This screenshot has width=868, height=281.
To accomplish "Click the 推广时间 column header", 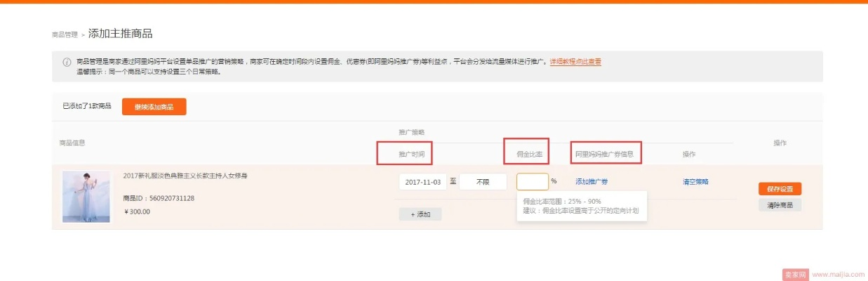I will [411, 153].
